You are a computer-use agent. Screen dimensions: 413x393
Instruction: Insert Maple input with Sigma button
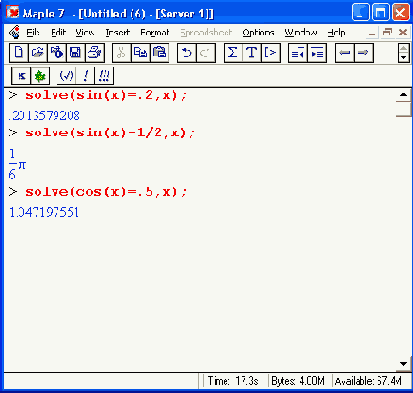(x=233, y=53)
